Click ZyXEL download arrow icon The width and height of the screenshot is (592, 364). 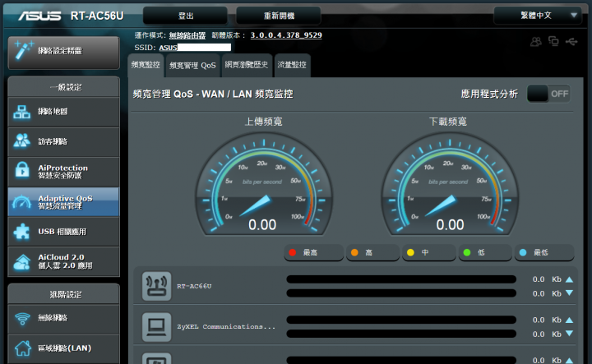click(x=569, y=334)
